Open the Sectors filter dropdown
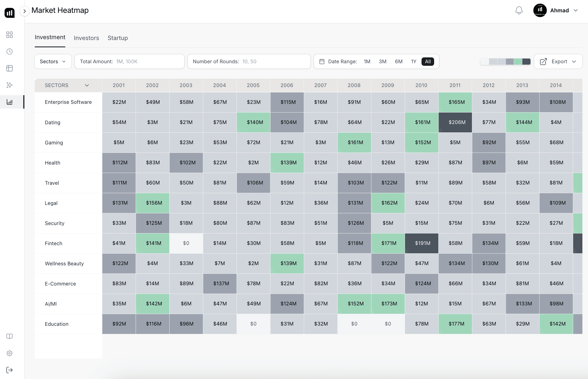Screen dimensions: 588x379 [53, 62]
